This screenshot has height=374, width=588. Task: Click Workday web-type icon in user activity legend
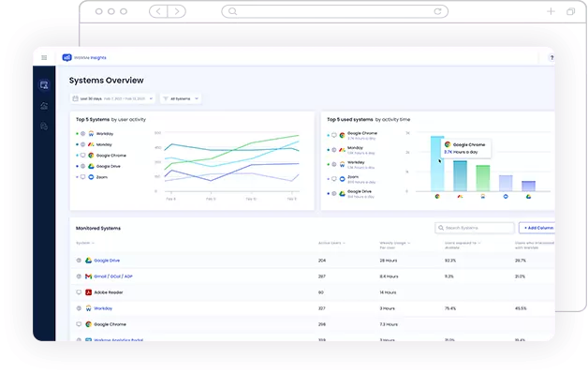tap(83, 134)
